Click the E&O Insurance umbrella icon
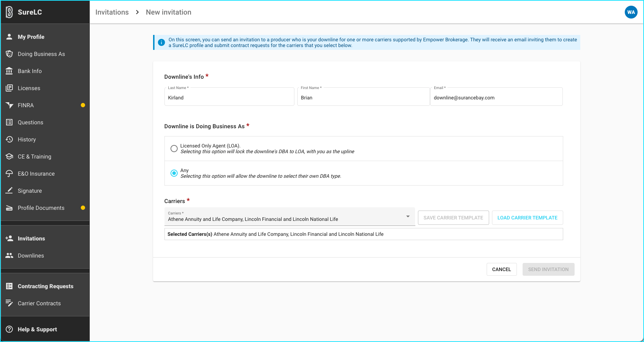Image resolution: width=644 pixels, height=342 pixels. (10, 173)
